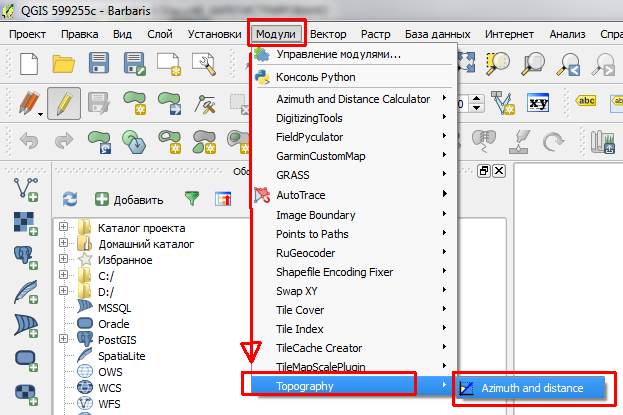Open the Слой menu

pos(160,34)
